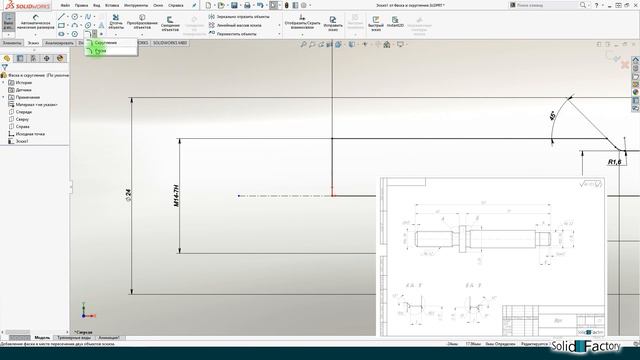This screenshot has width=640, height=360.
Task: Click the View Settings monitor icon
Action: pos(400,44)
